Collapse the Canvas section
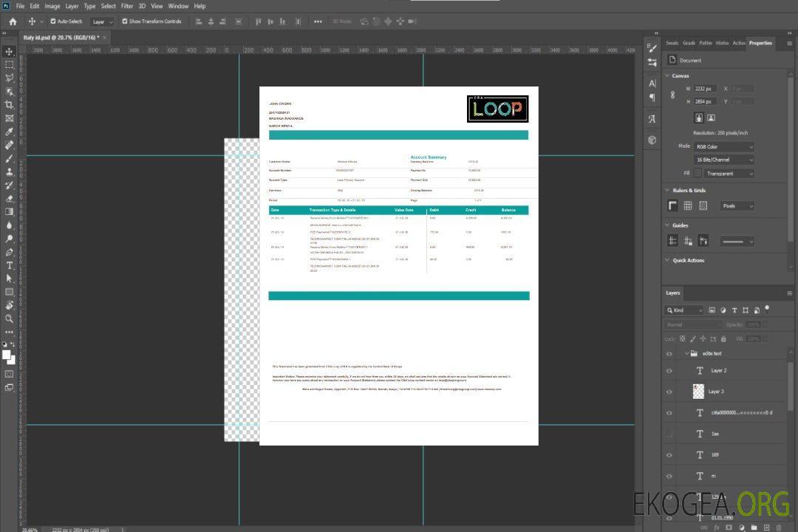 coord(668,75)
